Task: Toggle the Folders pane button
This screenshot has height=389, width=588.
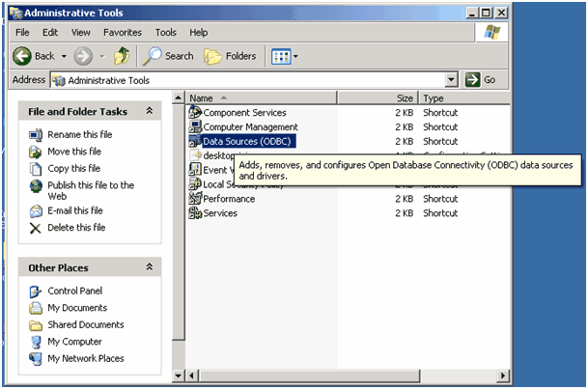Action: 230,56
